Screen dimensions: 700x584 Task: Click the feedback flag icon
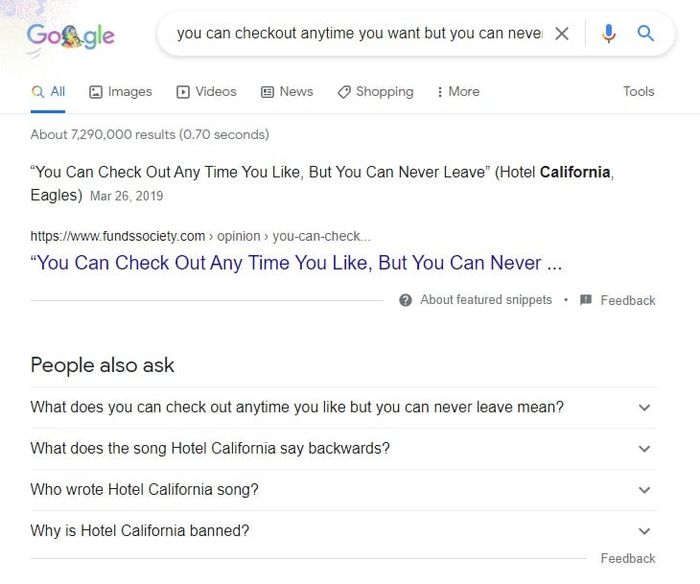[586, 300]
